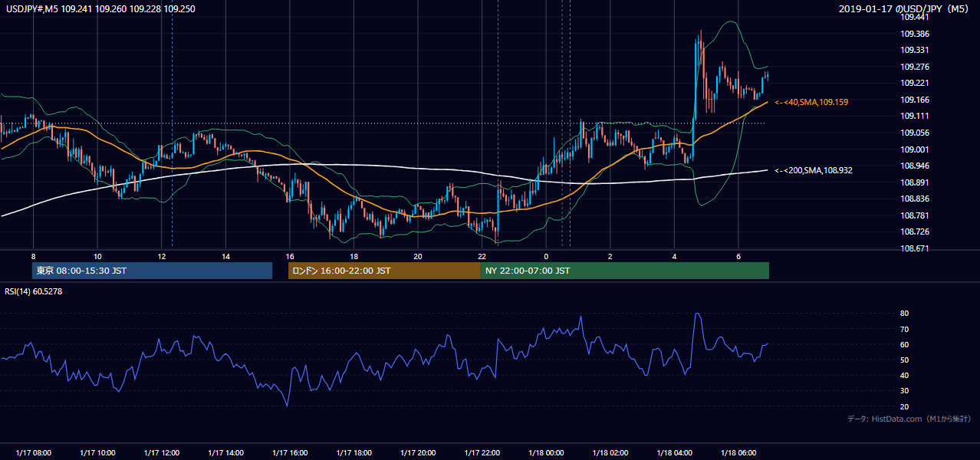980x460 pixels.
Task: Click the 1/18 06:00 date axis label
Action: (738, 453)
